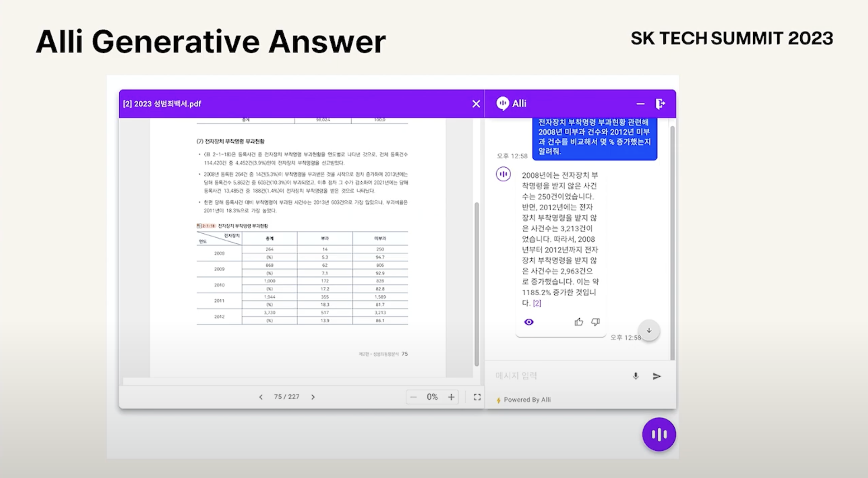This screenshot has width=868, height=478.
Task: Go to previous PDF page
Action: click(261, 397)
